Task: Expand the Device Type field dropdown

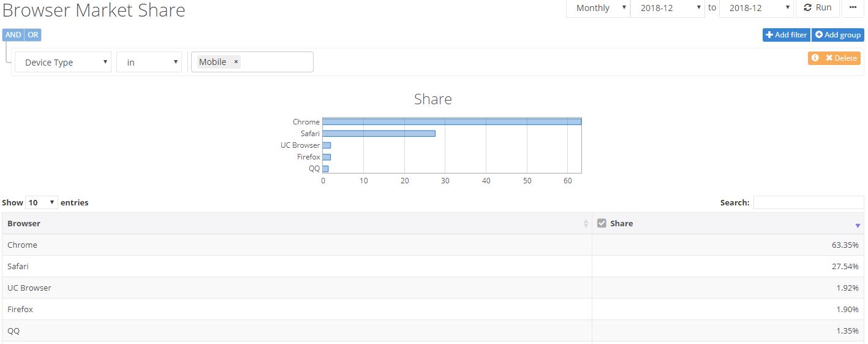Action: point(63,62)
